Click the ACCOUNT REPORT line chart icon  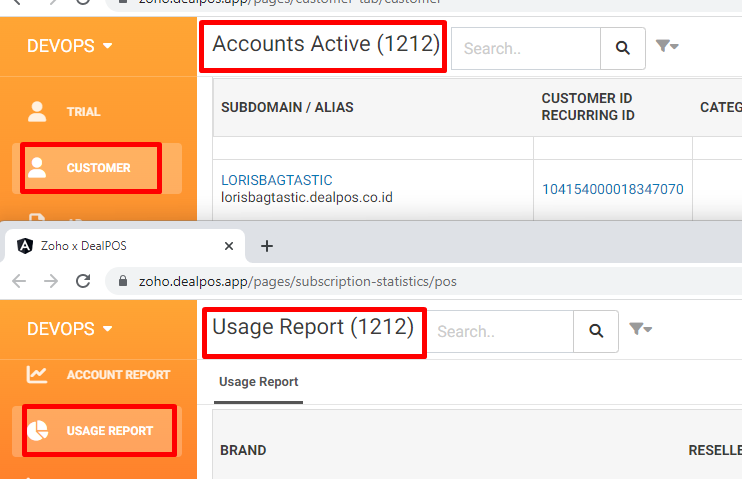37,374
